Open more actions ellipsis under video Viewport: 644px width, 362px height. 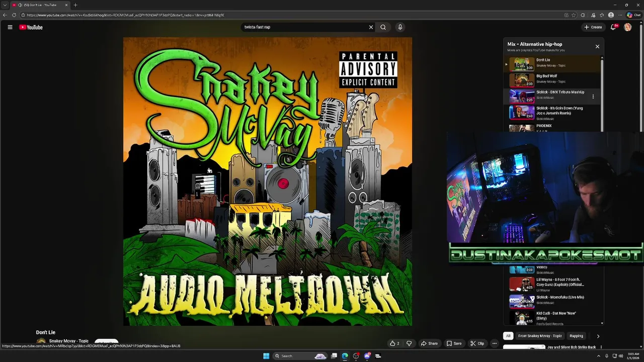(494, 343)
